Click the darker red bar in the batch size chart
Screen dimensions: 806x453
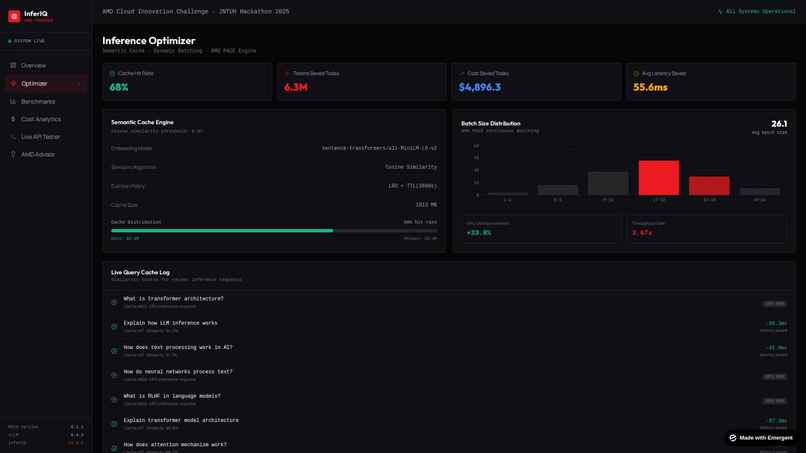709,186
